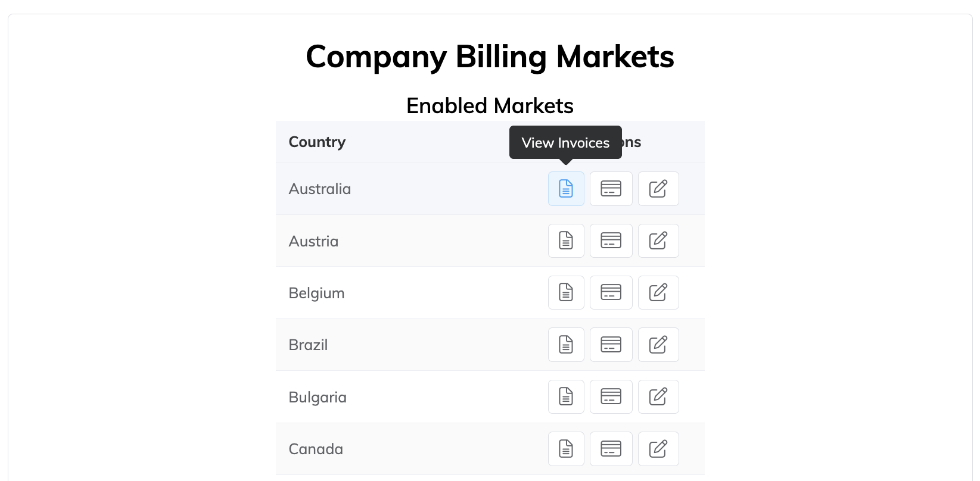Screen dimensions: 980x481
Task: Select Belgium's credit card icon
Action: click(611, 292)
